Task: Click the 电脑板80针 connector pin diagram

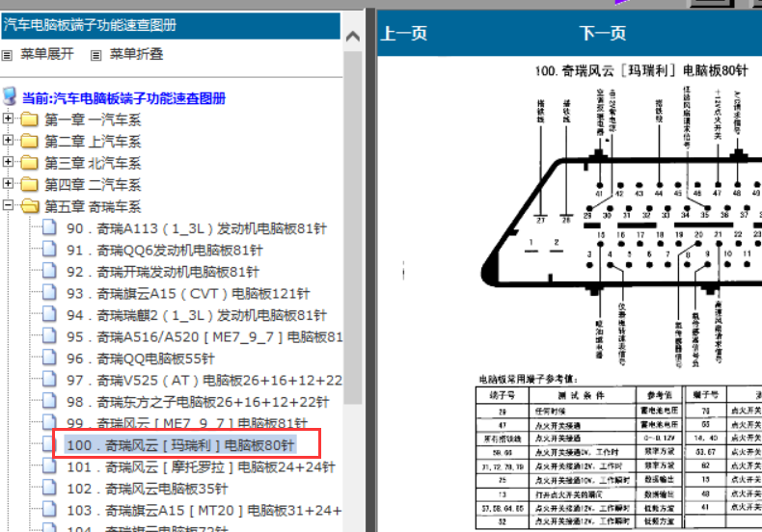Action: coord(621,226)
